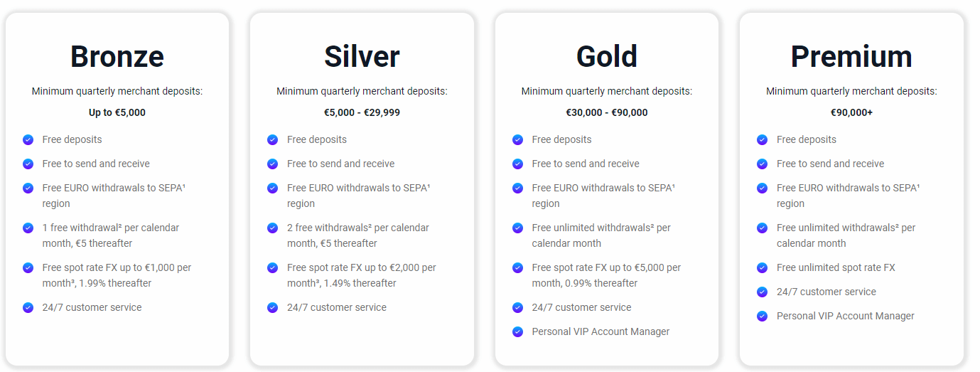Click the Gold plan heading

pyautogui.click(x=607, y=57)
